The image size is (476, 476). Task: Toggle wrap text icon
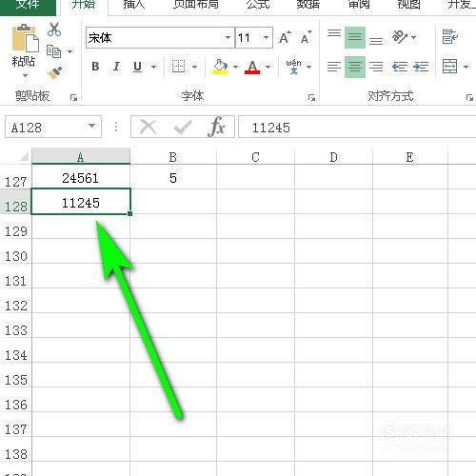click(x=450, y=37)
